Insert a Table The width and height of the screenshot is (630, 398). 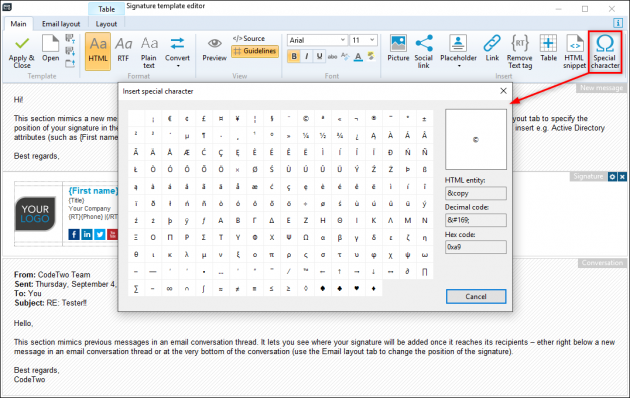(548, 48)
